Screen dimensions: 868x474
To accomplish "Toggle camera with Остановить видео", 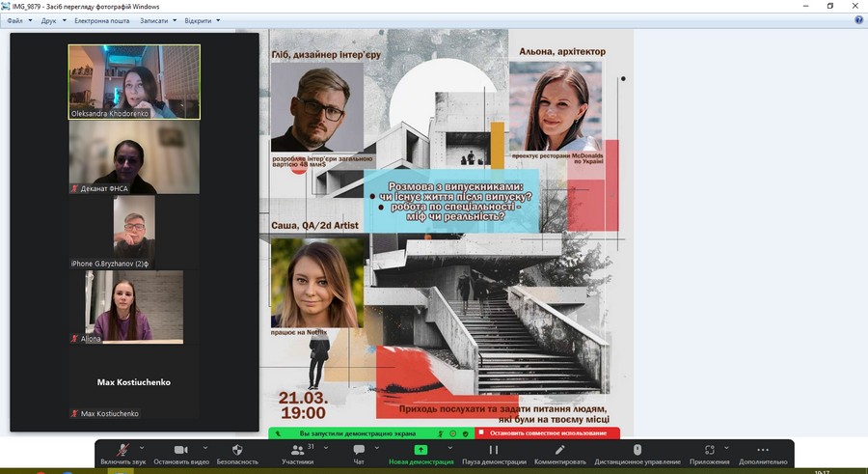I will pyautogui.click(x=180, y=450).
